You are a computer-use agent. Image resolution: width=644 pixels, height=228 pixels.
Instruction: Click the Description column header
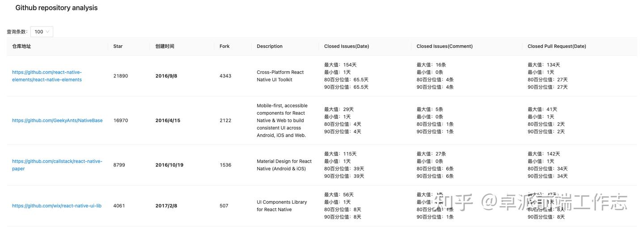pyautogui.click(x=270, y=46)
